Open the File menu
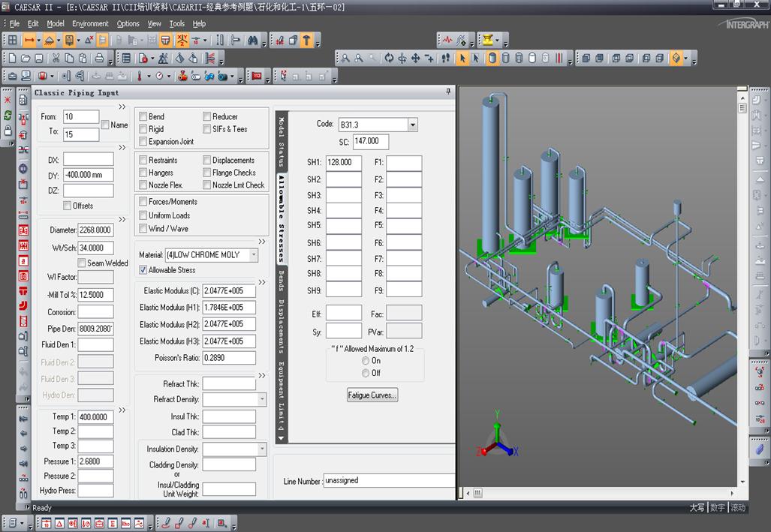The width and height of the screenshot is (771, 532). coord(14,23)
